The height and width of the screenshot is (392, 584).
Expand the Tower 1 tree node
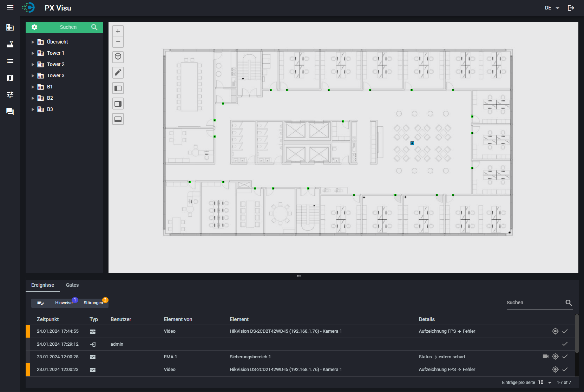(33, 53)
